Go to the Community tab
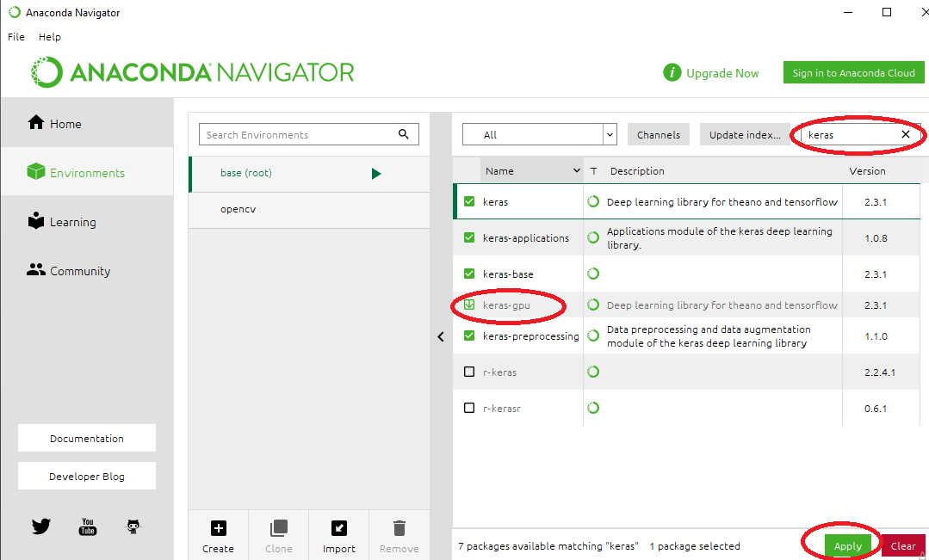The image size is (929, 560). [87, 270]
